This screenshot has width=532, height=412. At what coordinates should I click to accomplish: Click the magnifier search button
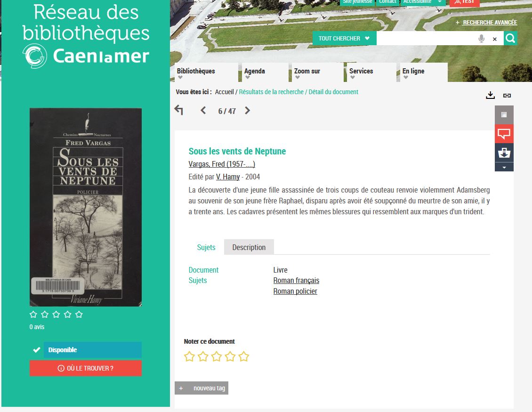(510, 38)
